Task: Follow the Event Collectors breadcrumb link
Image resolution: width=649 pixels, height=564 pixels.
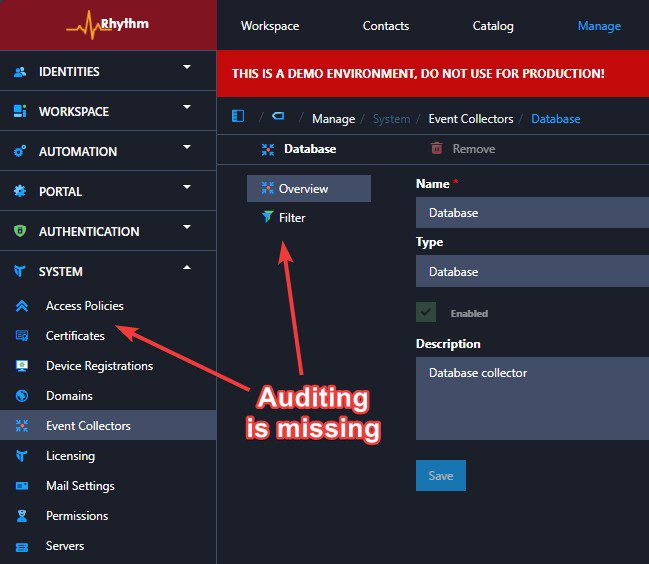Action: pos(470,119)
